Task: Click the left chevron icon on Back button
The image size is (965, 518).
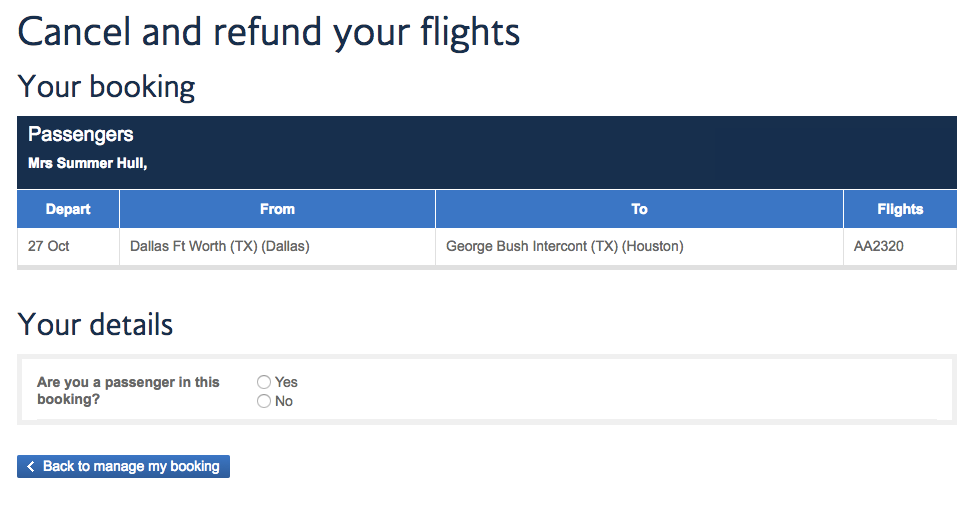Action: [31, 467]
